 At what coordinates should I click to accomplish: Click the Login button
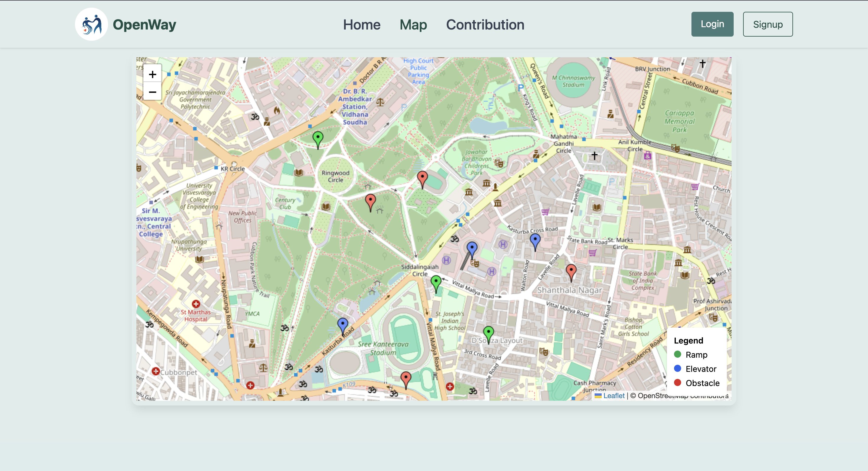coord(712,24)
